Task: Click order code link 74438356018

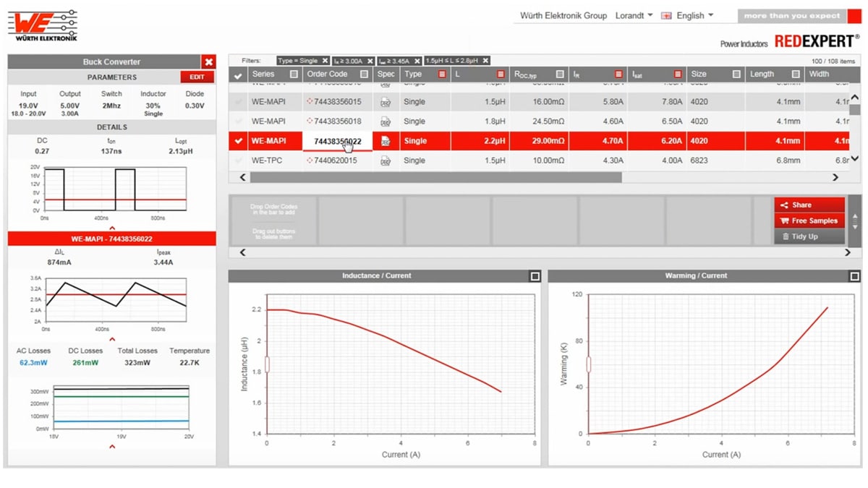Action: 337,121
